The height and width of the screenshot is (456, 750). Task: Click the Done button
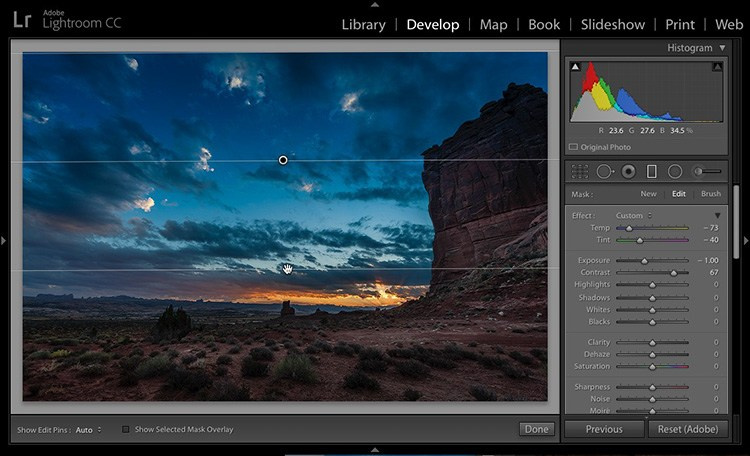(536, 429)
